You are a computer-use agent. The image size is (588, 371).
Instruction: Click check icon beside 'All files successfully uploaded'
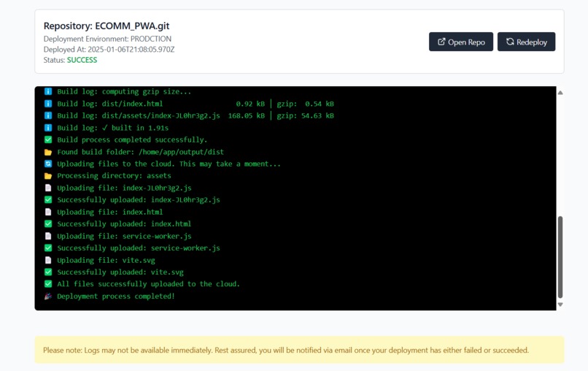coord(48,284)
